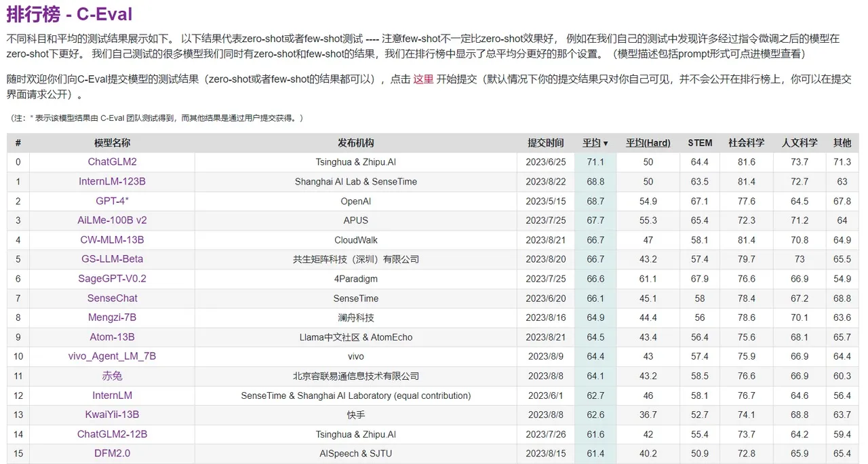The image size is (868, 464).
Task: Select the 2023/7/26 date cell
Action: coord(546,434)
